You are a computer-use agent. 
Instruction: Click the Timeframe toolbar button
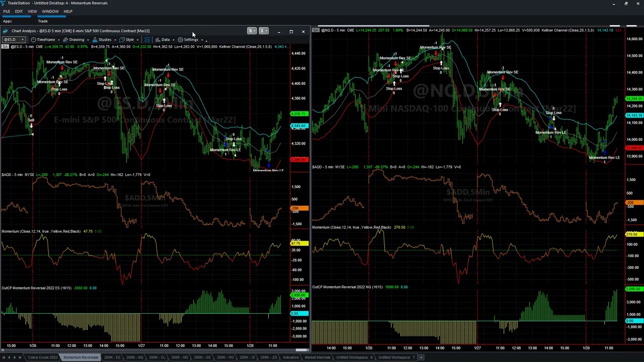[x=43, y=40]
